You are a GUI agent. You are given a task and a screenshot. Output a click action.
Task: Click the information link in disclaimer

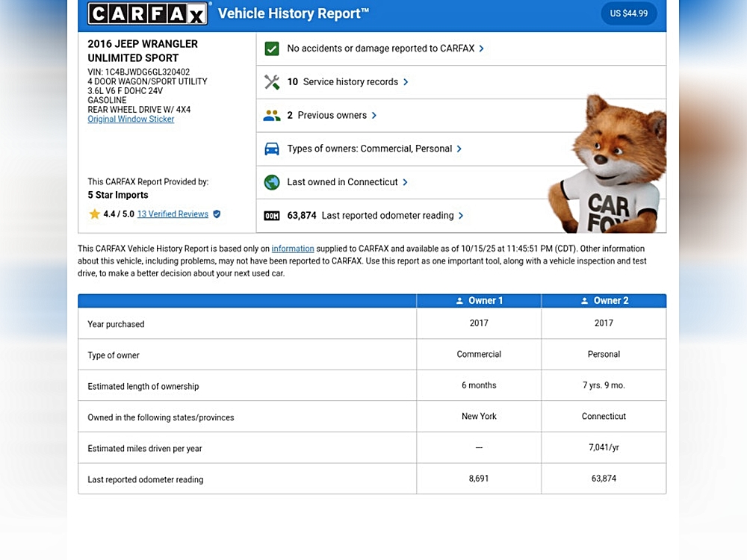pos(293,249)
